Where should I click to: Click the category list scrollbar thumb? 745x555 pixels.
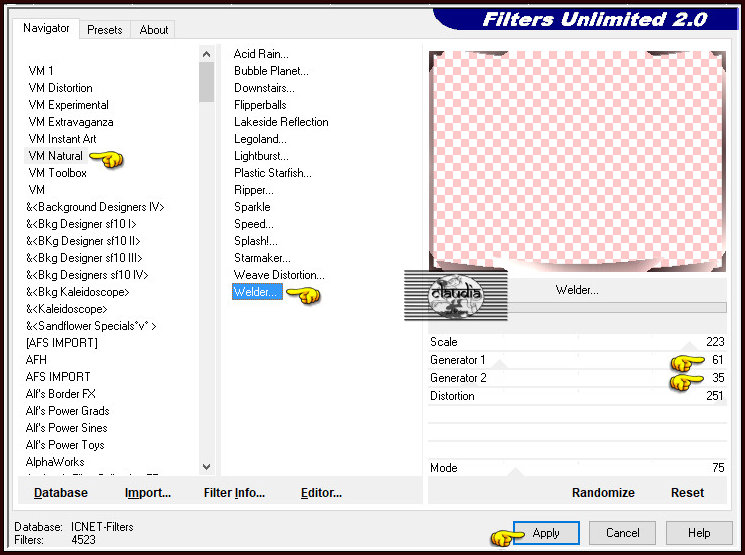[x=206, y=82]
